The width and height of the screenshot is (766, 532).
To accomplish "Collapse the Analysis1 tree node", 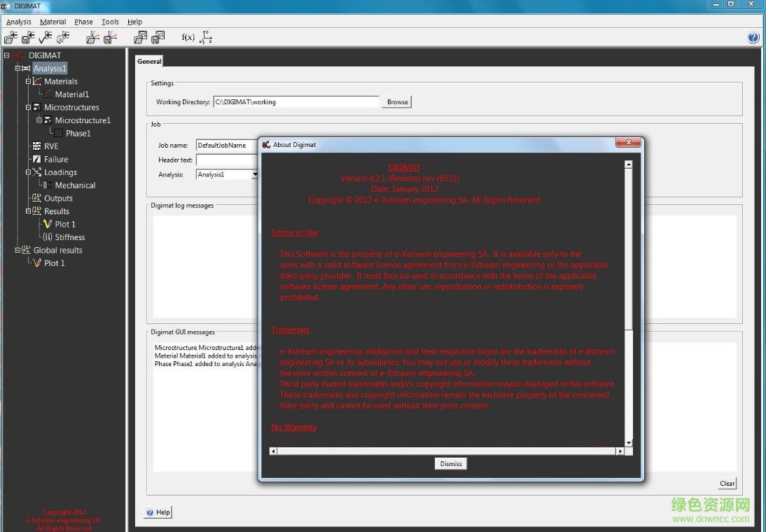I will coord(18,68).
